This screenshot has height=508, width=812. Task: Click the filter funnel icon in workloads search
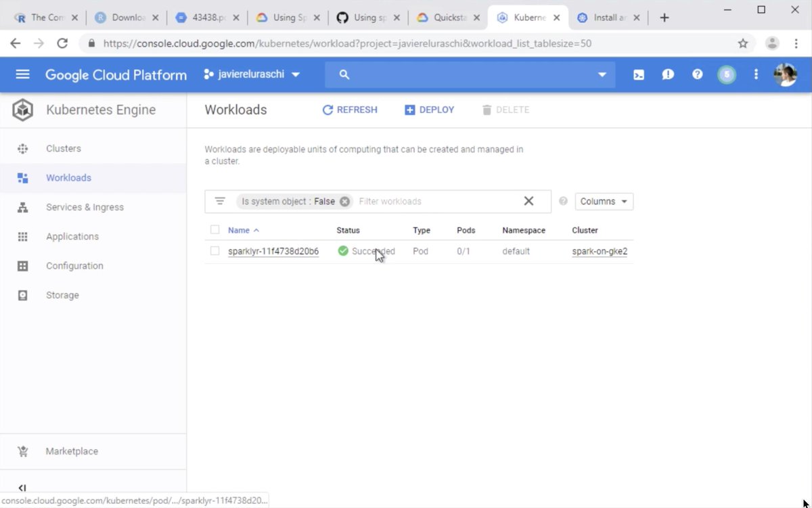[220, 201]
